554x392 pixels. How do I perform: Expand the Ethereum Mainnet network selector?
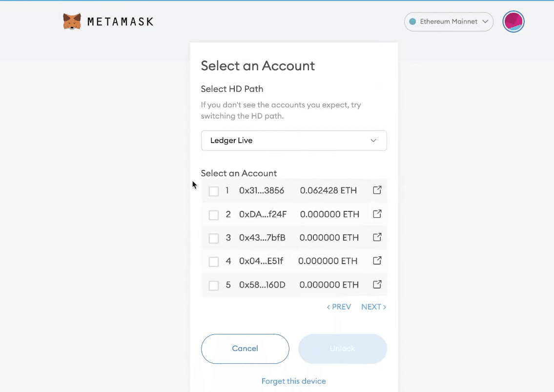pyautogui.click(x=448, y=21)
